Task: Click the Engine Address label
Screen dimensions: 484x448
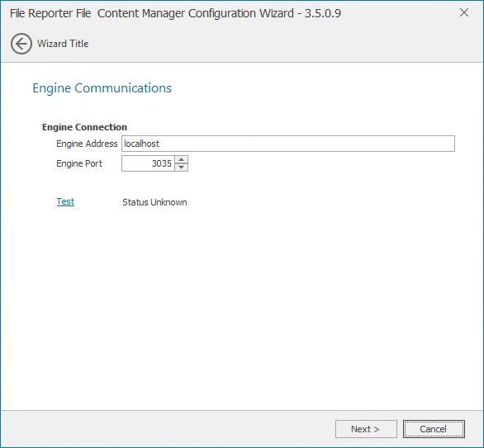Action: [87, 144]
